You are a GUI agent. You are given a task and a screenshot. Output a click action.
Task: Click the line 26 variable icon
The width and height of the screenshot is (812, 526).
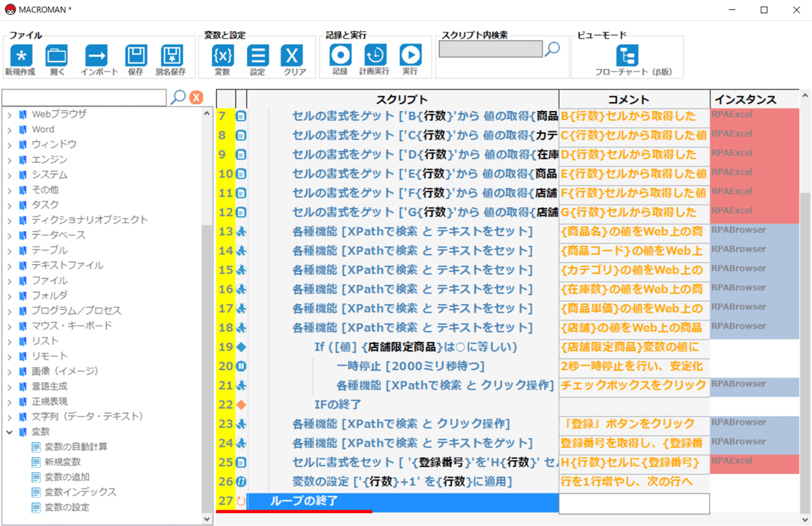click(242, 482)
